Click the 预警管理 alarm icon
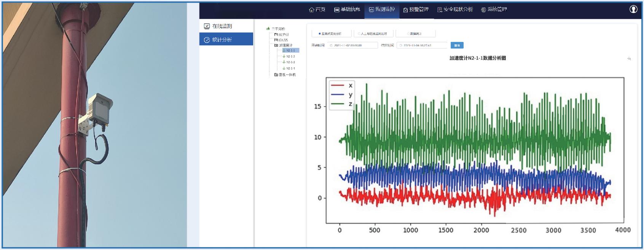644x250 pixels. pyautogui.click(x=405, y=10)
